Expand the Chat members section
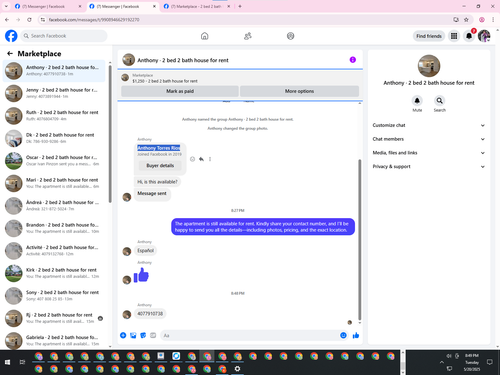This screenshot has height=375, width=500. 429,139
